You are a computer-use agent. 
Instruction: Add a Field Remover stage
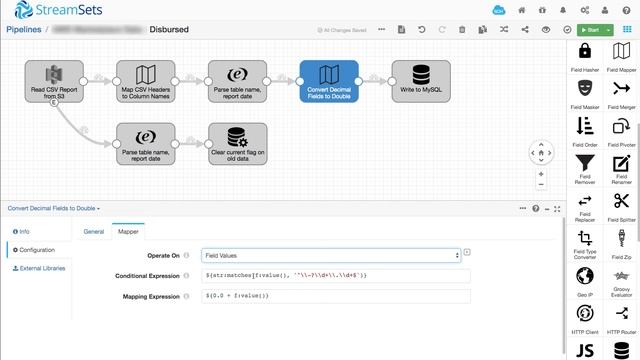[585, 169]
